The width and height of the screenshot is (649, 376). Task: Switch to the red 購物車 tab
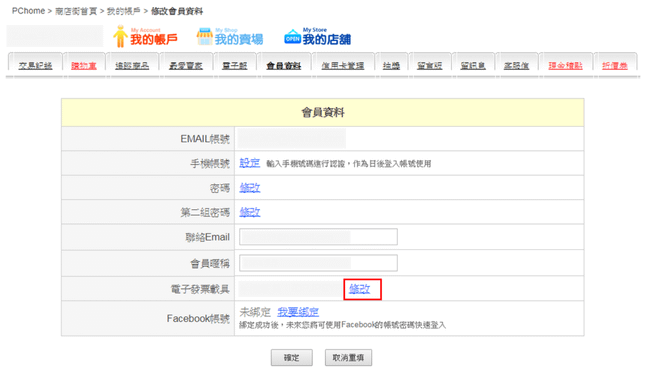pyautogui.click(x=84, y=65)
